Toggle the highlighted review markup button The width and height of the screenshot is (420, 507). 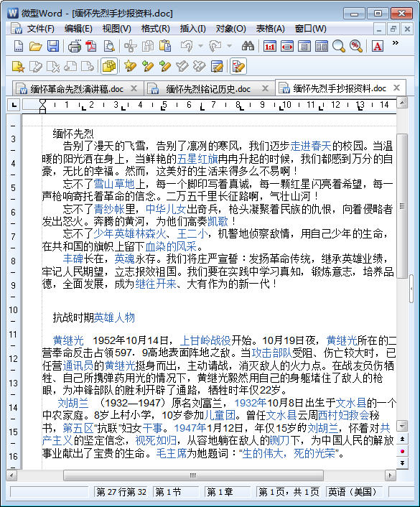[238, 67]
